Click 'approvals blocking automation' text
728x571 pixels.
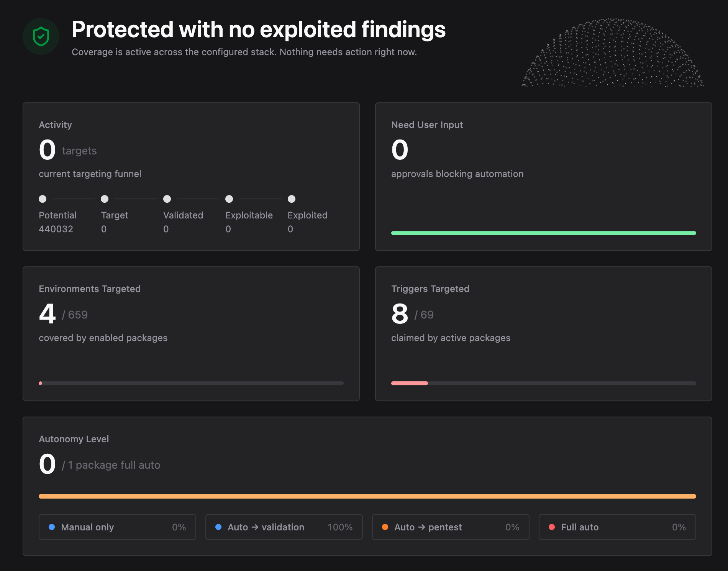pyautogui.click(x=457, y=174)
